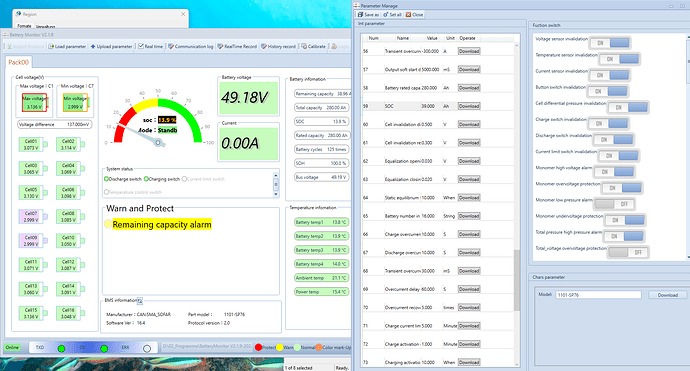
Task: Click the red Close icon in Parameter Manage
Action: (x=408, y=15)
